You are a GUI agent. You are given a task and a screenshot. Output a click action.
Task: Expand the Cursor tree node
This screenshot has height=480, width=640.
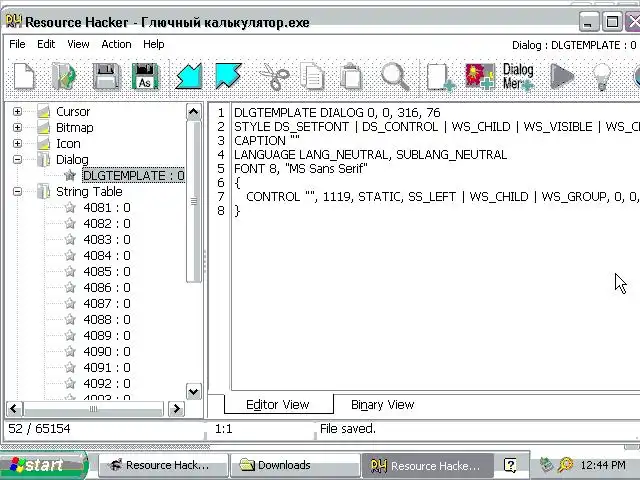(17, 111)
